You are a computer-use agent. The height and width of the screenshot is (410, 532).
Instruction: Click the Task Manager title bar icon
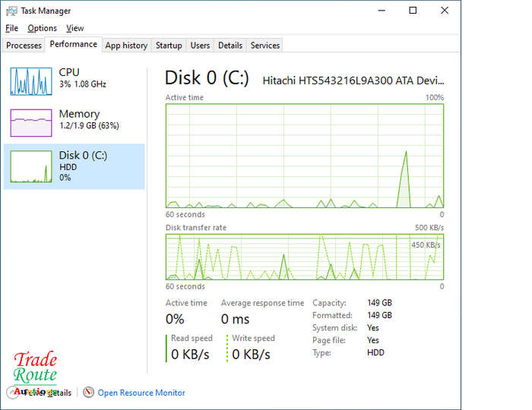click(x=11, y=11)
